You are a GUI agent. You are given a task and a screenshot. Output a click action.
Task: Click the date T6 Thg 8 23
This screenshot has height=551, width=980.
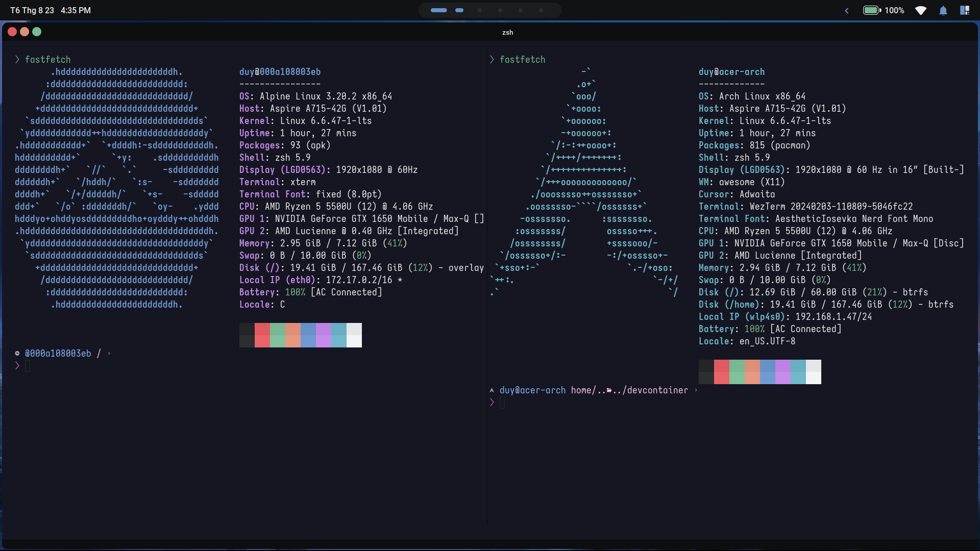[32, 10]
